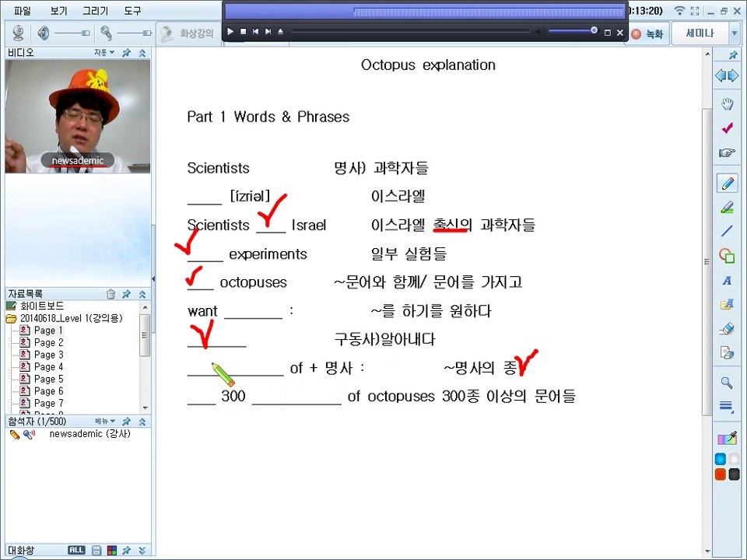Pin the 참석자 panel

[126, 422]
